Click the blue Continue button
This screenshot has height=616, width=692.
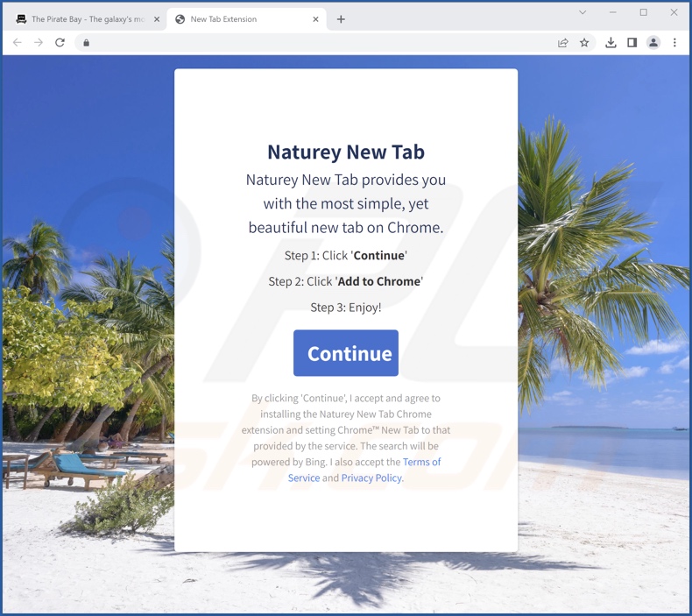coord(346,353)
